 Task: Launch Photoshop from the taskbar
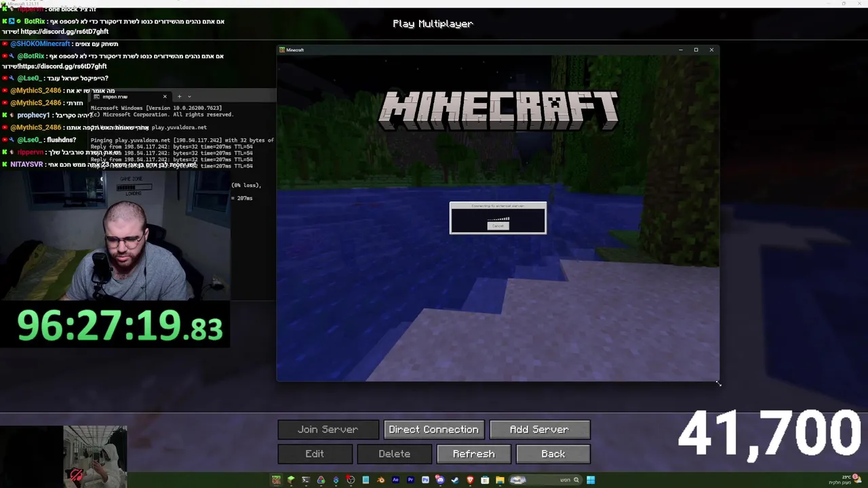(x=425, y=480)
